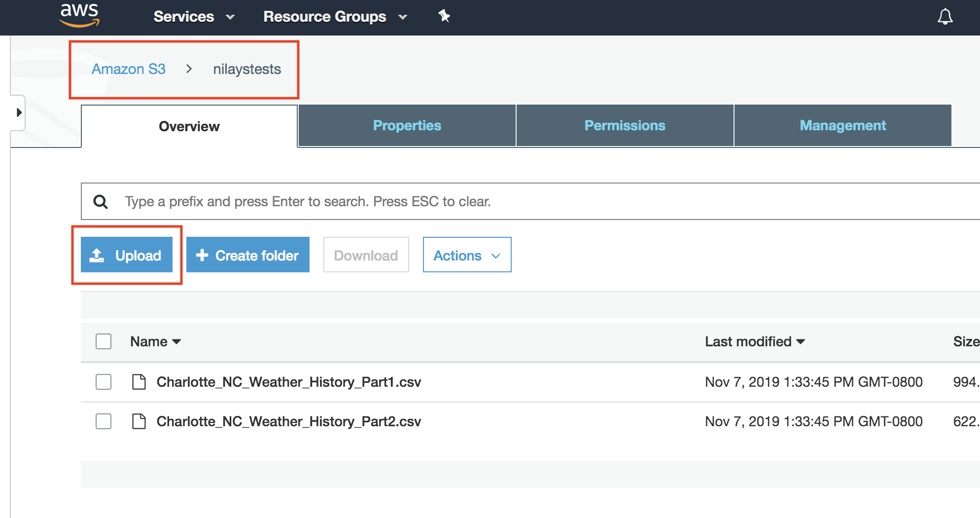Click the search magnifier icon
This screenshot has width=980, height=518.
click(x=101, y=202)
